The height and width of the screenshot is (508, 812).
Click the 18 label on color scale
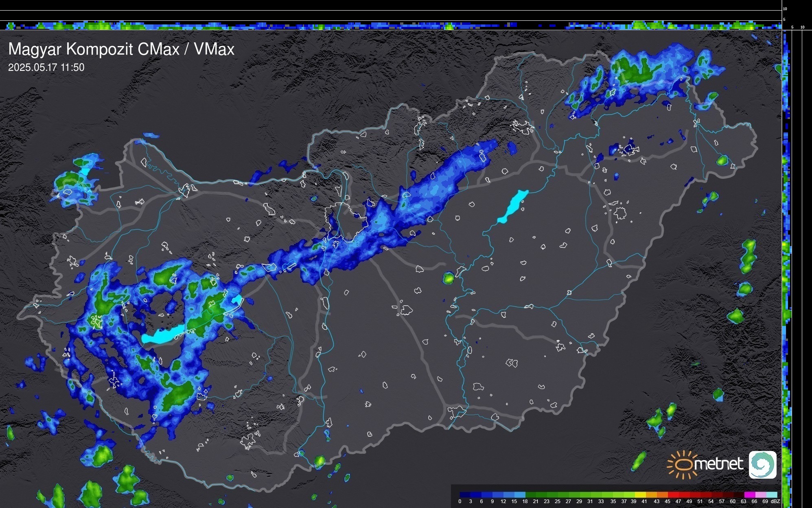point(525,501)
